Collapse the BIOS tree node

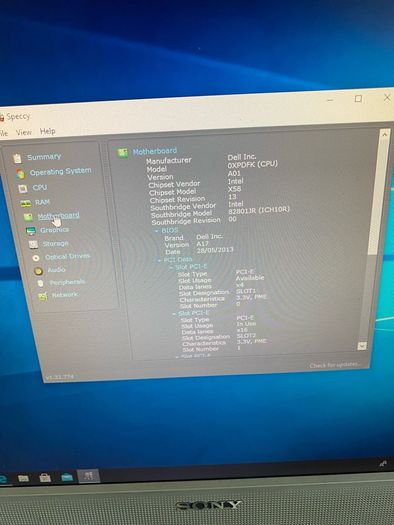[156, 231]
